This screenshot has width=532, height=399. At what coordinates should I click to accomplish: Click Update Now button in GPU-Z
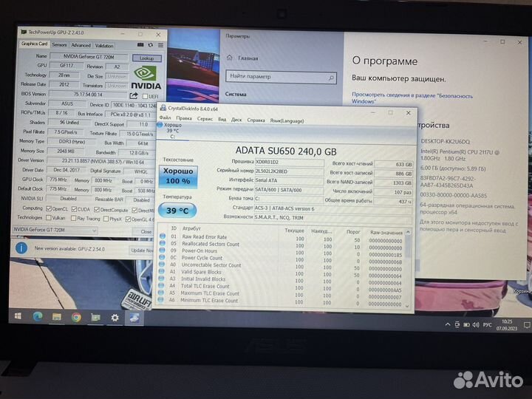click(142, 250)
